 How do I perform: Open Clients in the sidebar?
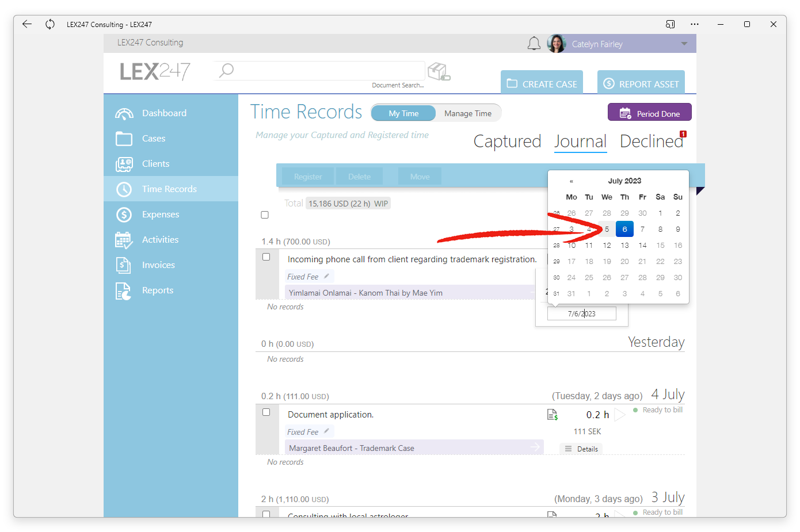(x=171, y=164)
